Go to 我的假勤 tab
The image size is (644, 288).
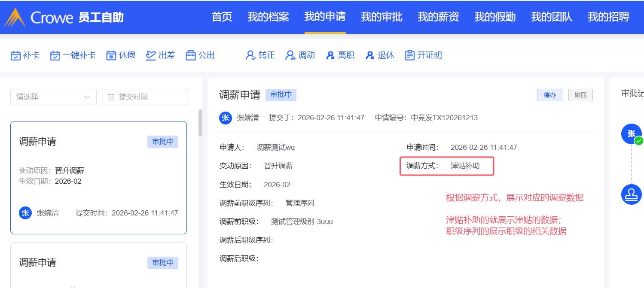pyautogui.click(x=495, y=17)
